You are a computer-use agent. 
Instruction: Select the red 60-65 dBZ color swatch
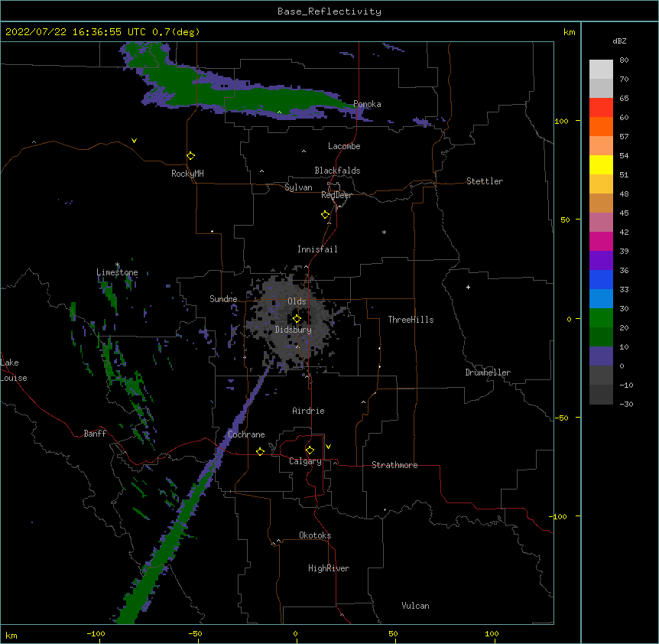coord(601,108)
